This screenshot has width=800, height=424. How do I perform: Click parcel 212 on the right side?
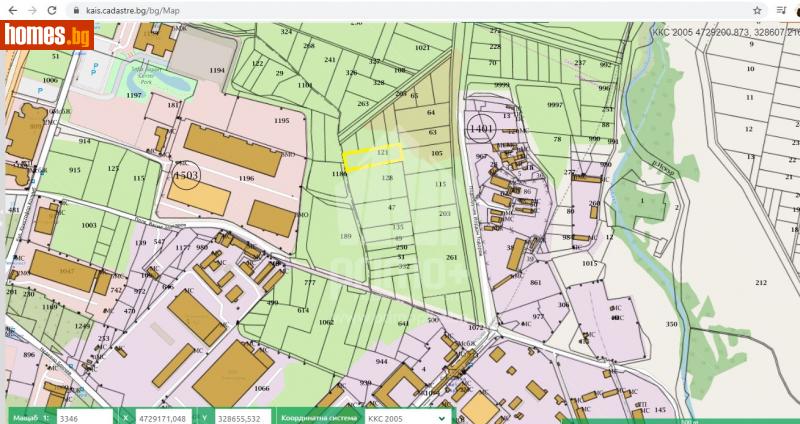click(761, 283)
